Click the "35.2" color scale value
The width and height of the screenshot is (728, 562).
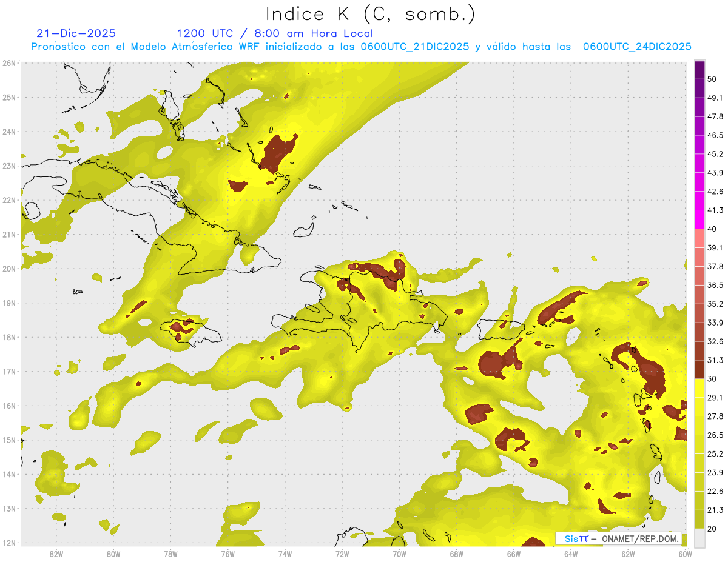pos(715,304)
